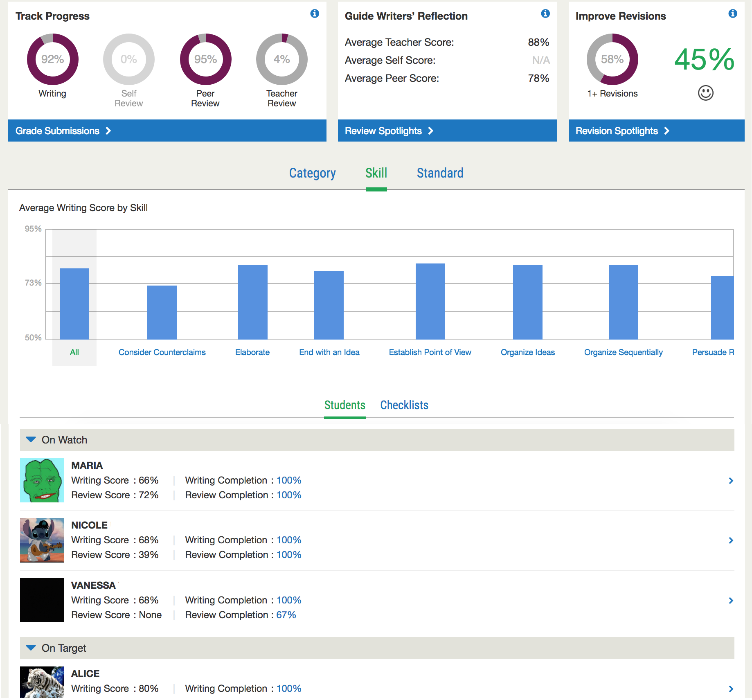Switch to the Standard tab

click(440, 173)
